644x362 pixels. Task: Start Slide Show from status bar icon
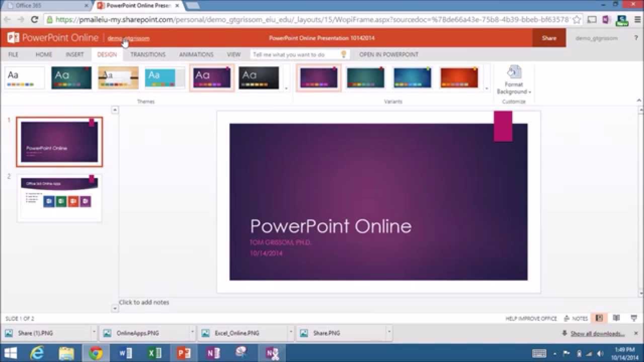coord(633,318)
